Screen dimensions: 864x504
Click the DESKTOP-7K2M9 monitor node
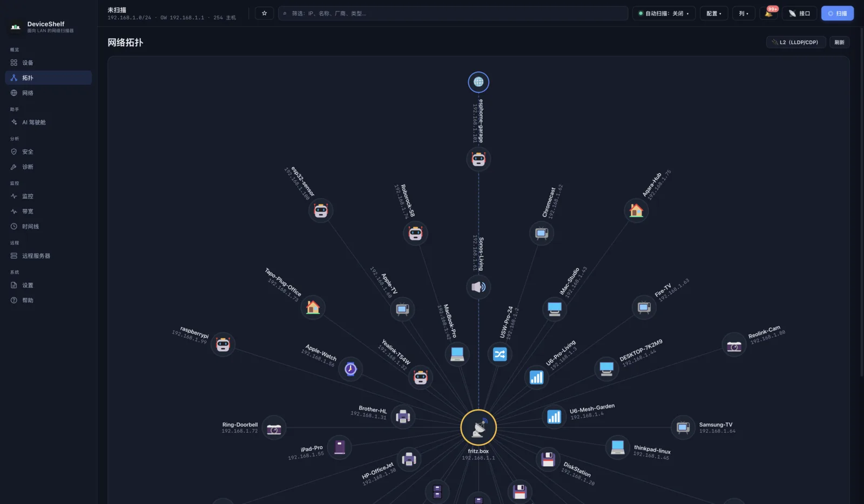606,369
